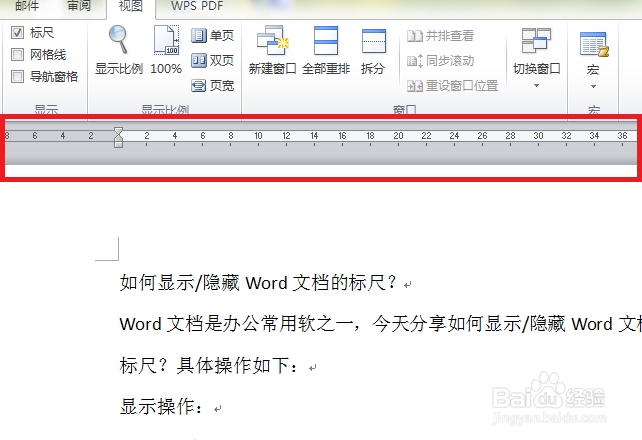Viewport: 642px width, 440px height.
Task: Open the 显示比例 zoom magnifier icon
Action: click(x=118, y=40)
